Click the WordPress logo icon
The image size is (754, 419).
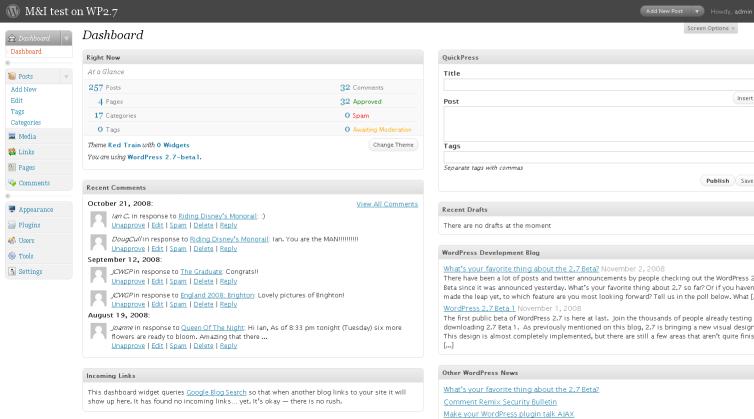(11, 11)
